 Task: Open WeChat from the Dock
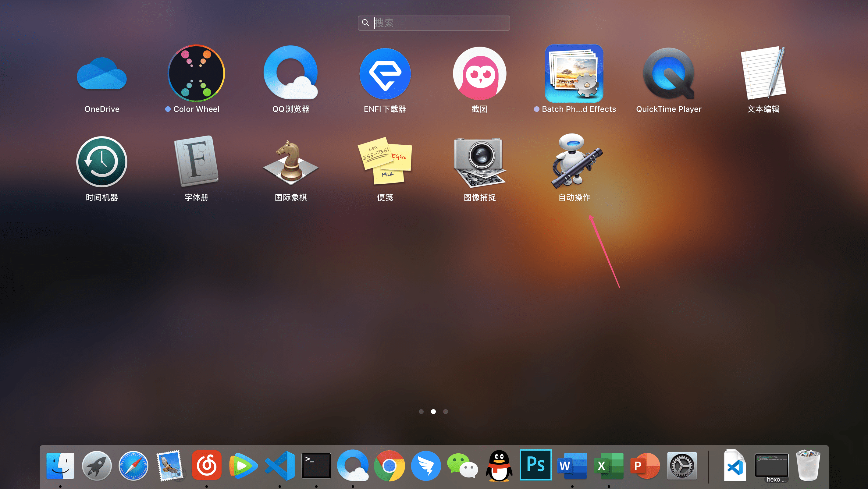(463, 466)
